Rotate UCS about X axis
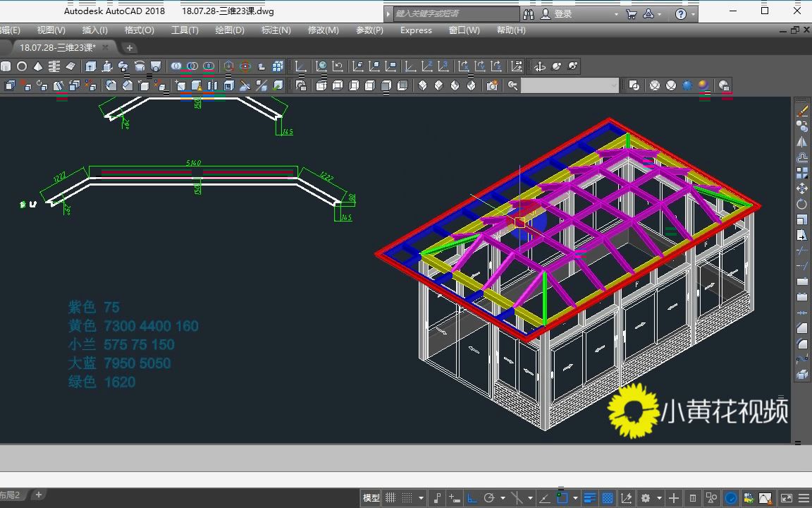Viewport: 812px width, 508px height. 464,66
